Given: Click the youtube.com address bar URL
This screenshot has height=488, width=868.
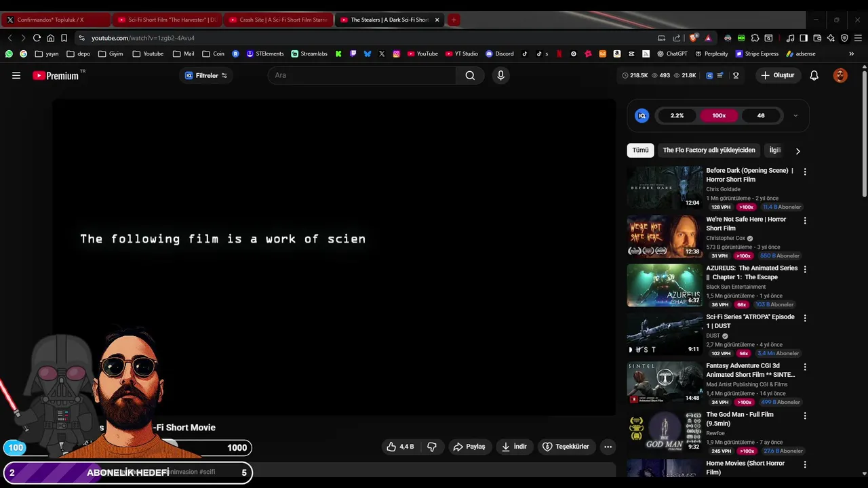Looking at the screenshot, I should [x=143, y=38].
